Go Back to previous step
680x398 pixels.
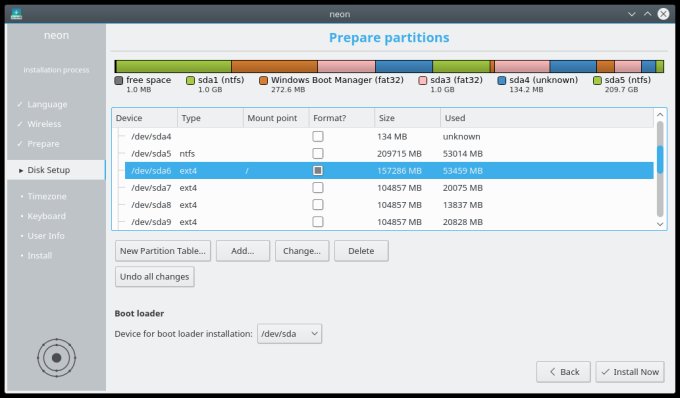click(563, 372)
